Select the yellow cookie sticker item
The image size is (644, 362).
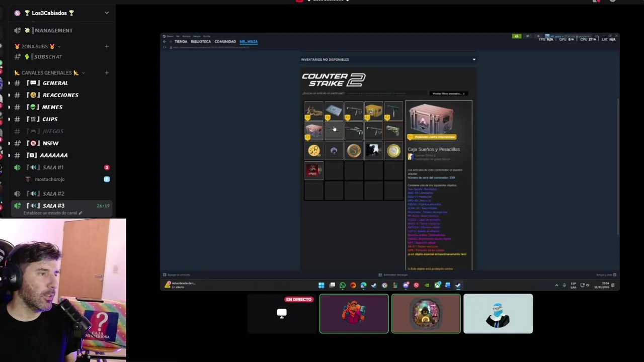313,151
